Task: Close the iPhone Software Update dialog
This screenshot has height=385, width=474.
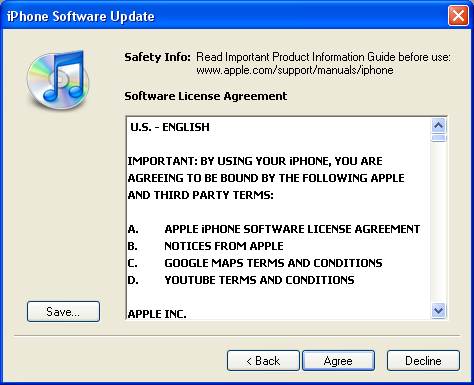Action: [x=458, y=16]
